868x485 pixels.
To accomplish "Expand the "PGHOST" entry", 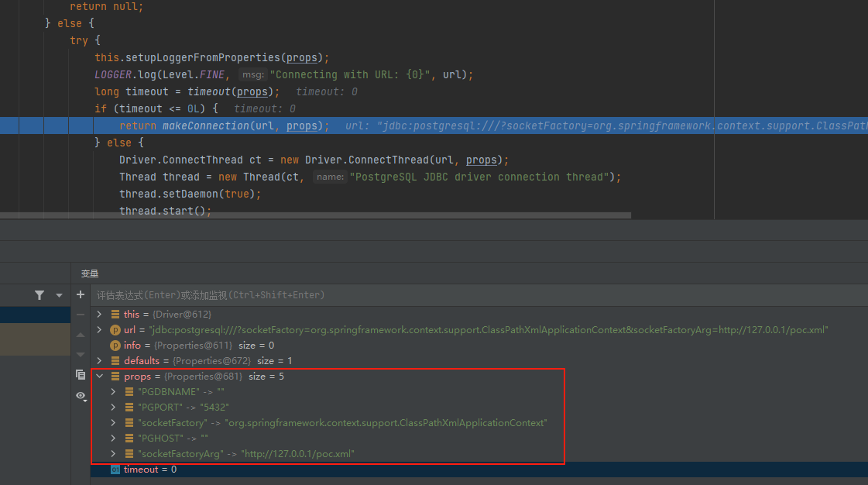I will point(114,438).
